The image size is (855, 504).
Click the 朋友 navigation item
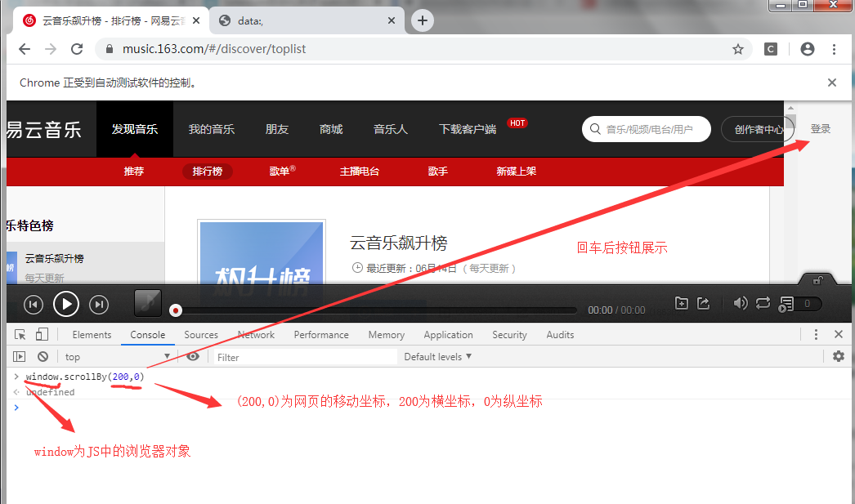point(277,129)
